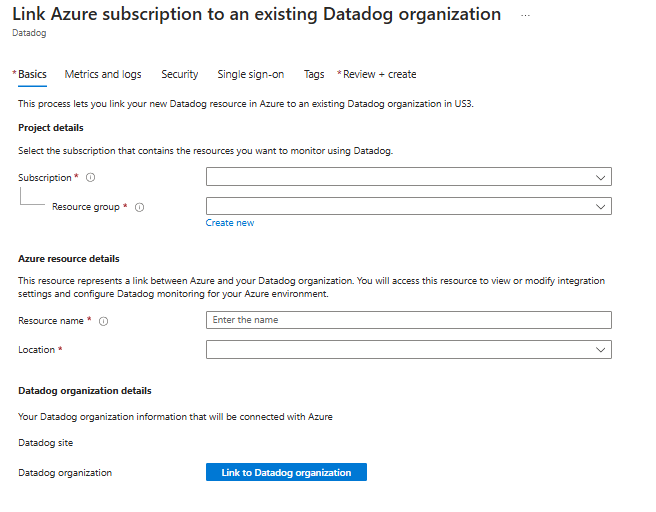Click the Datadog organization label
The image size is (656, 512).
pos(65,473)
